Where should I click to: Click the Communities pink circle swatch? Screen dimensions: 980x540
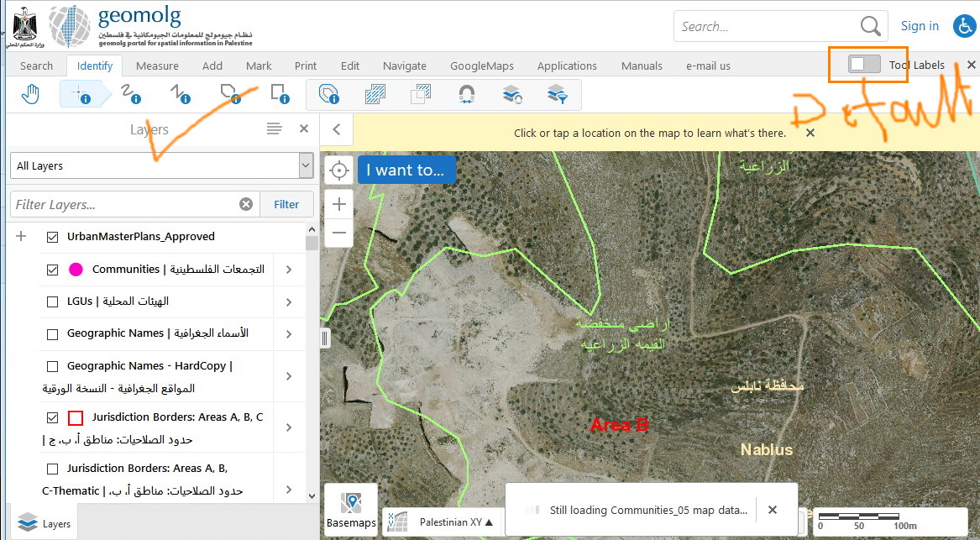[76, 270]
